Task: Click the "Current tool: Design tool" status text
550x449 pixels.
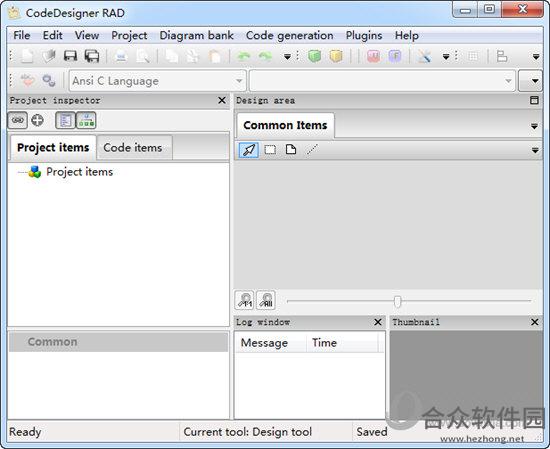Action: coord(248,432)
